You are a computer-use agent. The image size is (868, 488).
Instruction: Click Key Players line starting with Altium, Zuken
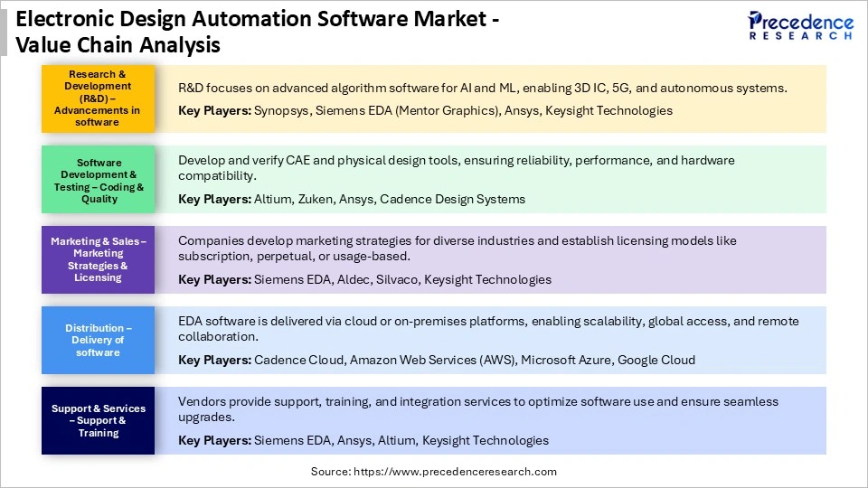(352, 199)
